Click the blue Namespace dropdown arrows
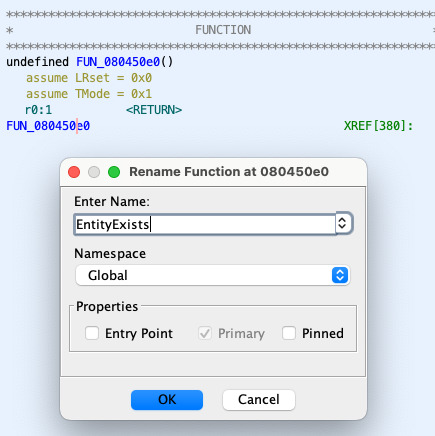Image resolution: width=435 pixels, height=436 pixels. coord(340,275)
